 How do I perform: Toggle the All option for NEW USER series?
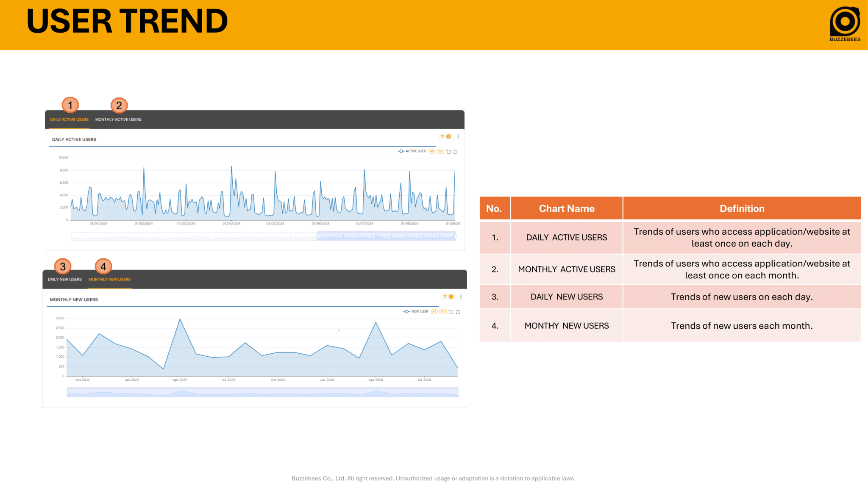click(434, 312)
